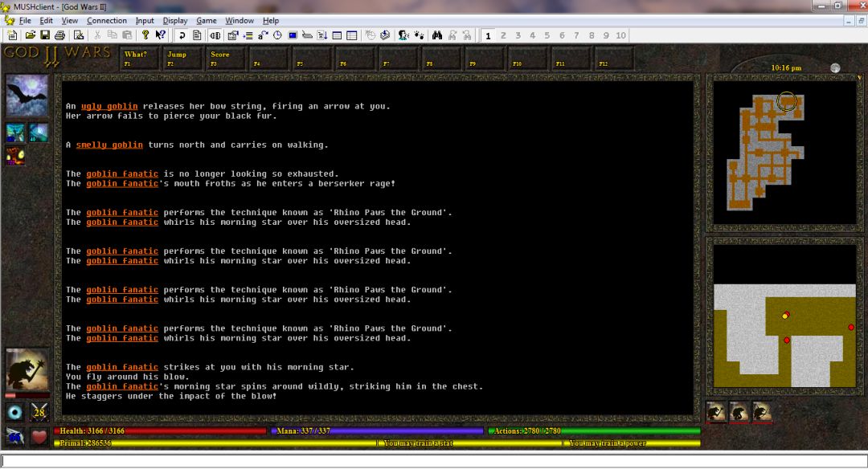Click the yellow question mark help icon
The image size is (868, 469).
pyautogui.click(x=145, y=35)
